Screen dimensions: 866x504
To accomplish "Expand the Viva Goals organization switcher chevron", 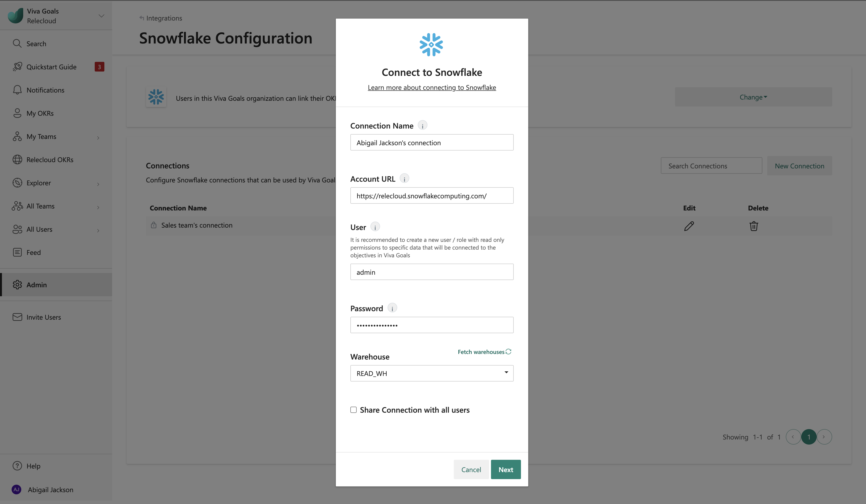I will 101,16.
